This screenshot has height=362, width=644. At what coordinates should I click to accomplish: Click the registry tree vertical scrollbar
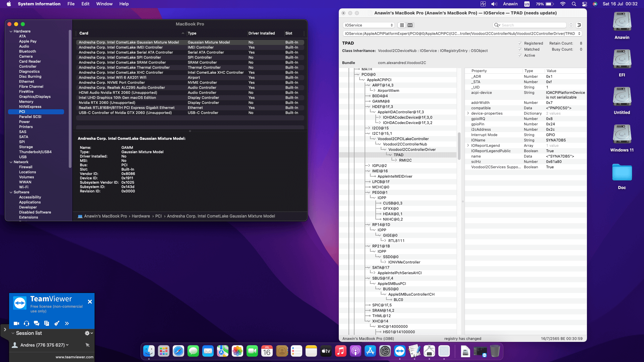459,146
